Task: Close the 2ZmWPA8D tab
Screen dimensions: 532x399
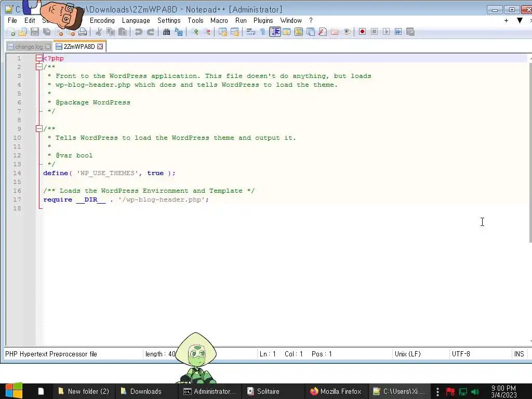Action: pyautogui.click(x=100, y=46)
